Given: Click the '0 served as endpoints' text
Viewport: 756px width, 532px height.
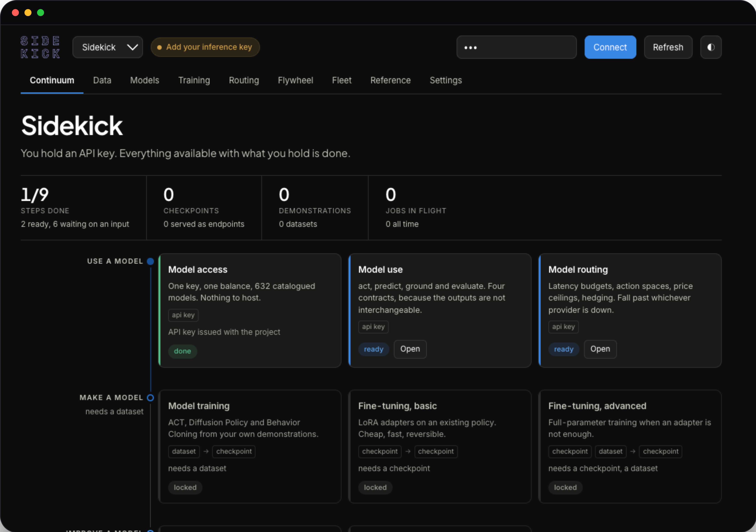Looking at the screenshot, I should pos(204,224).
